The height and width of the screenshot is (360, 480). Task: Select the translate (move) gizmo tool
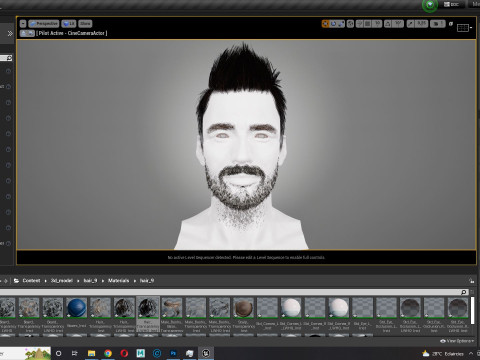(x=326, y=24)
